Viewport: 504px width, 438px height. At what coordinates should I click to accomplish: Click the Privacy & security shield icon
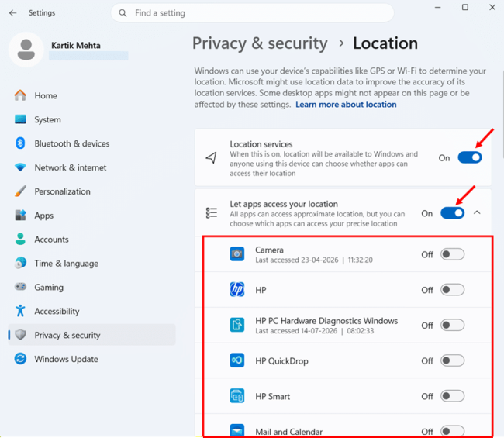[x=20, y=335]
